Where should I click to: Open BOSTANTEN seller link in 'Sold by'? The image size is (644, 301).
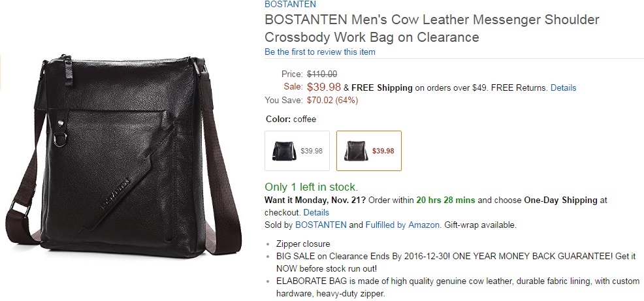(321, 225)
